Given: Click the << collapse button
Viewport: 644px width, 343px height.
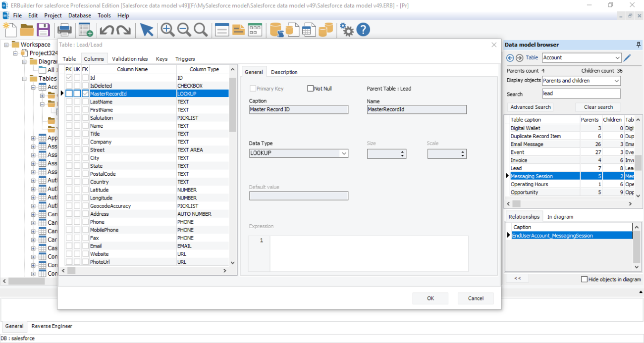Looking at the screenshot, I should point(518,279).
